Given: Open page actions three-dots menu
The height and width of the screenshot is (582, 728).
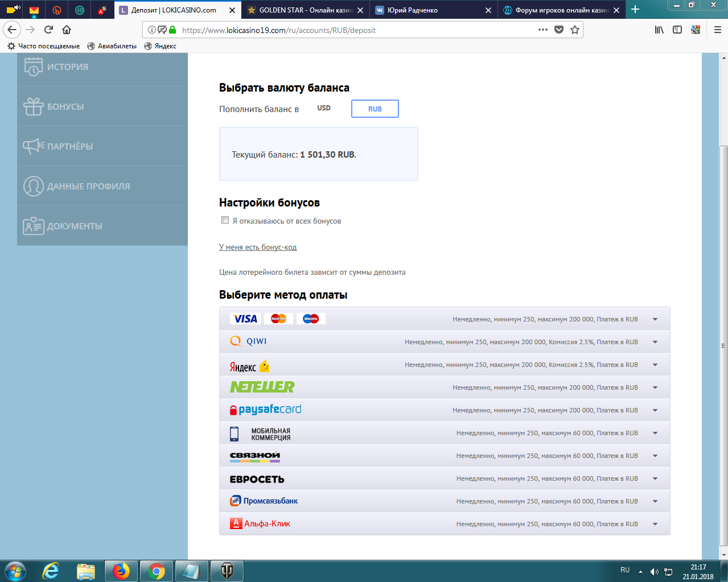Looking at the screenshot, I should 543,30.
